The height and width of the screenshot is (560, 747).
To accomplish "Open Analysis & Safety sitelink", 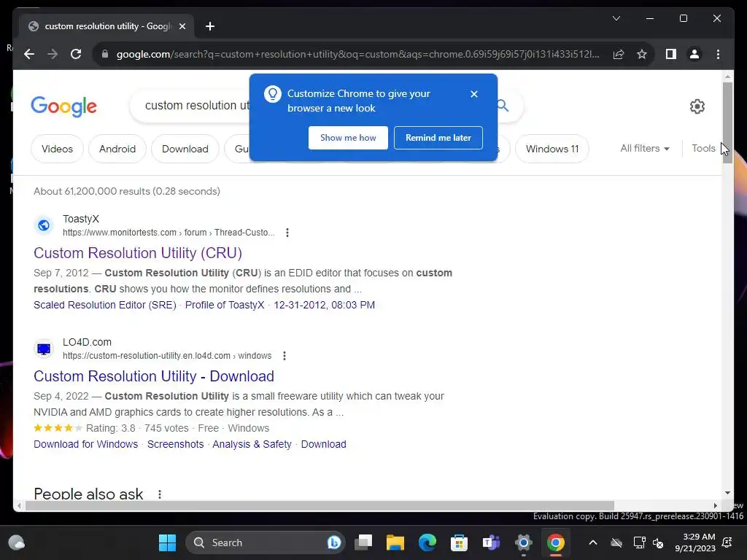I will (x=252, y=444).
